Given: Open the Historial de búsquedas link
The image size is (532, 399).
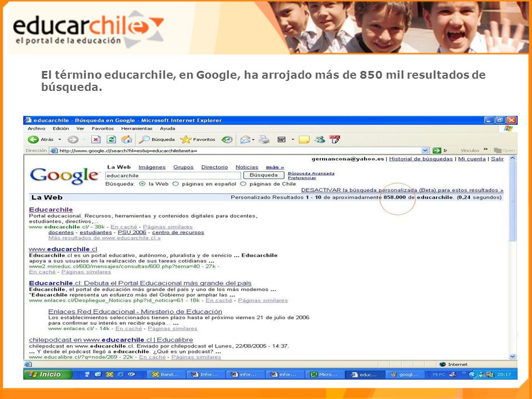Looking at the screenshot, I should (421, 159).
